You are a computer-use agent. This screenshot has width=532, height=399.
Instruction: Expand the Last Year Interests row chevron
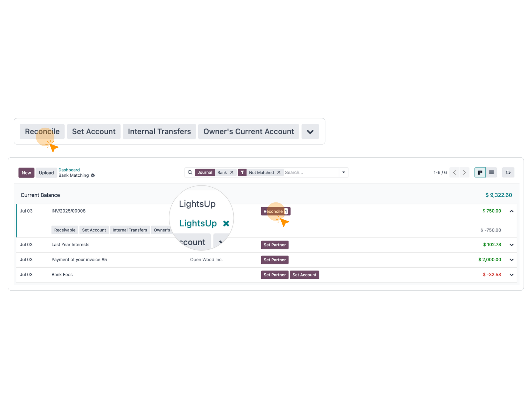(511, 245)
